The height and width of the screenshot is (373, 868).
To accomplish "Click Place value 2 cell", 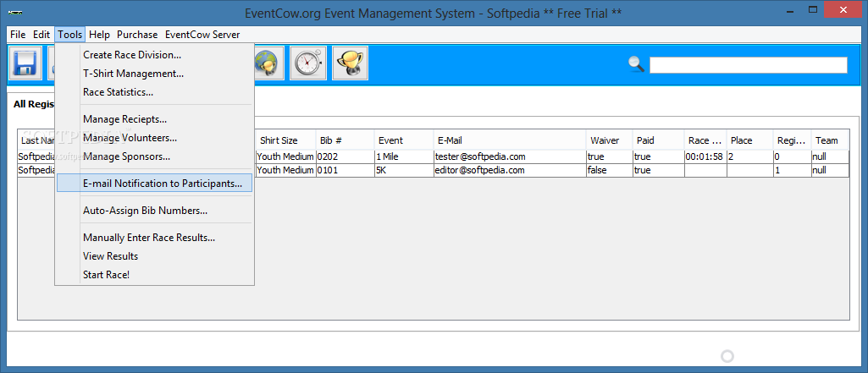I will (749, 156).
